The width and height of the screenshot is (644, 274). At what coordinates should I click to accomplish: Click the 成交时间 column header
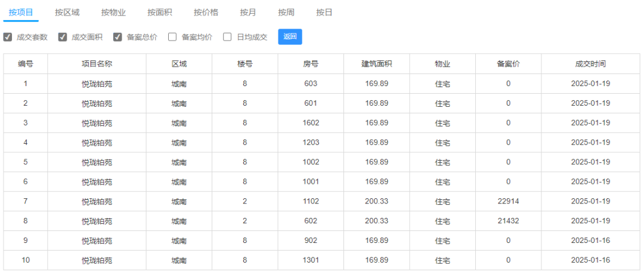[590, 64]
